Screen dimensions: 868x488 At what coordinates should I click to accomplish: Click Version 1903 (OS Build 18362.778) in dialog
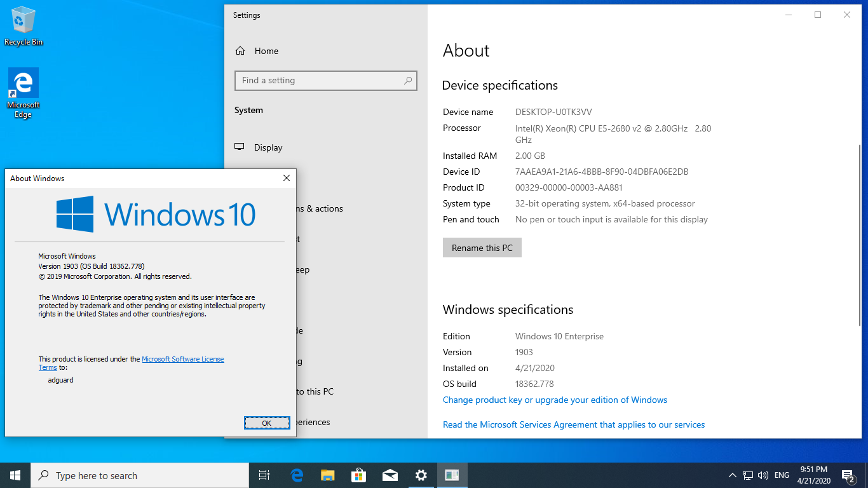point(92,266)
